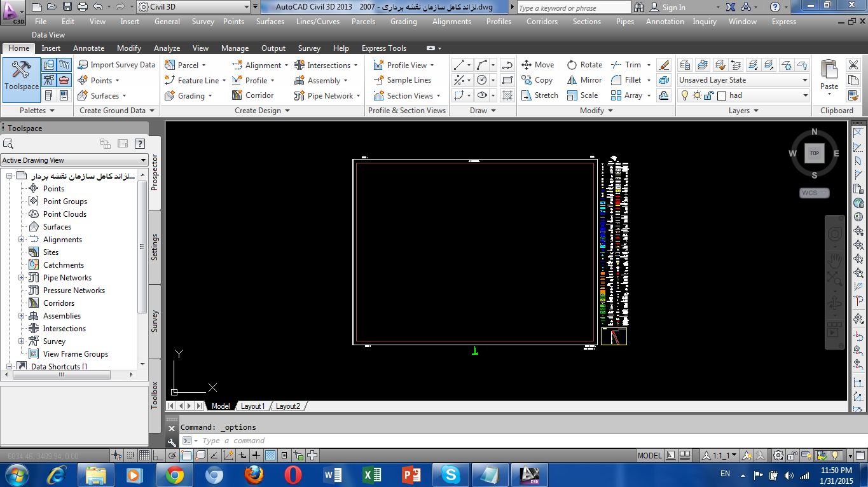
Task: Expand the Alignments tree node
Action: 21,240
